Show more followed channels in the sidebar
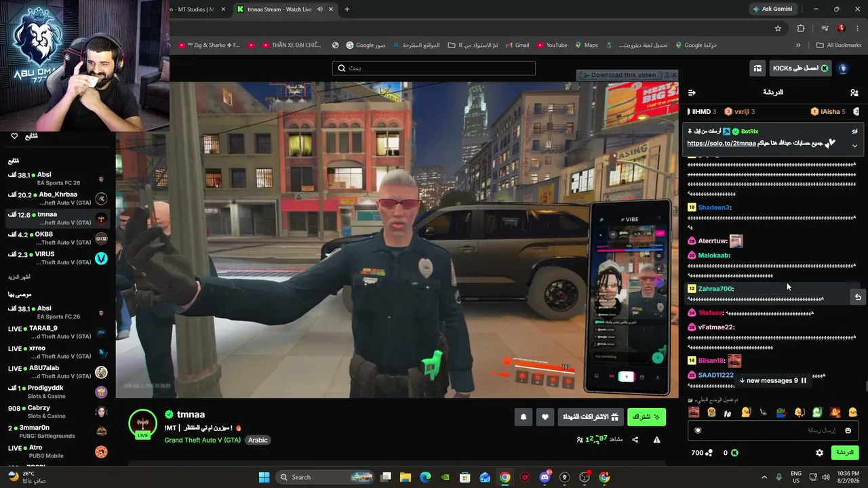This screenshot has width=868, height=488. (x=19, y=277)
